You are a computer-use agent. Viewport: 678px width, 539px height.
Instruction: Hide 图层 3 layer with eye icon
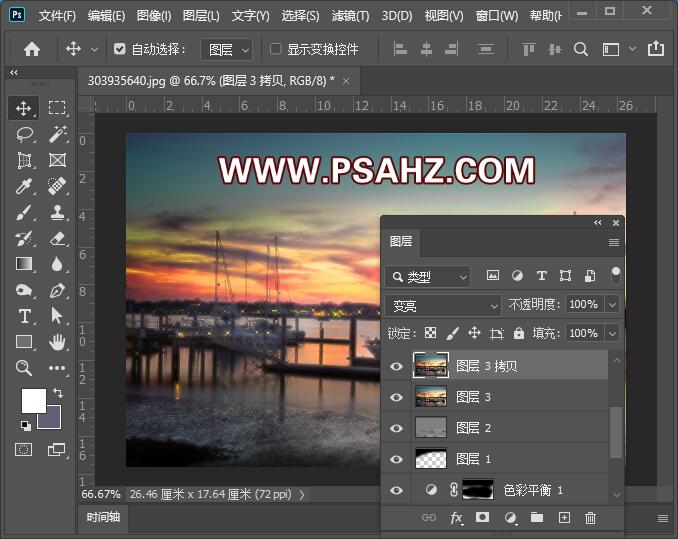(x=397, y=397)
